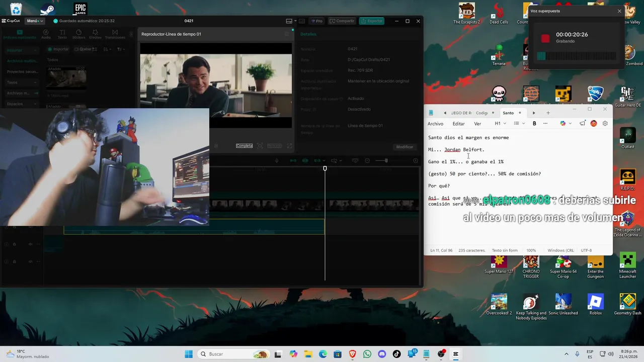Open CapCut Stickers panel

point(78,34)
